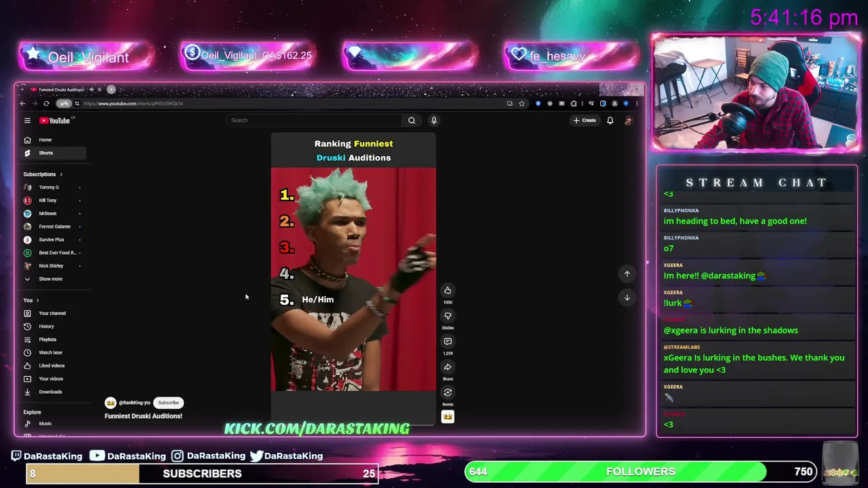Click the search magnifier button

click(x=412, y=121)
